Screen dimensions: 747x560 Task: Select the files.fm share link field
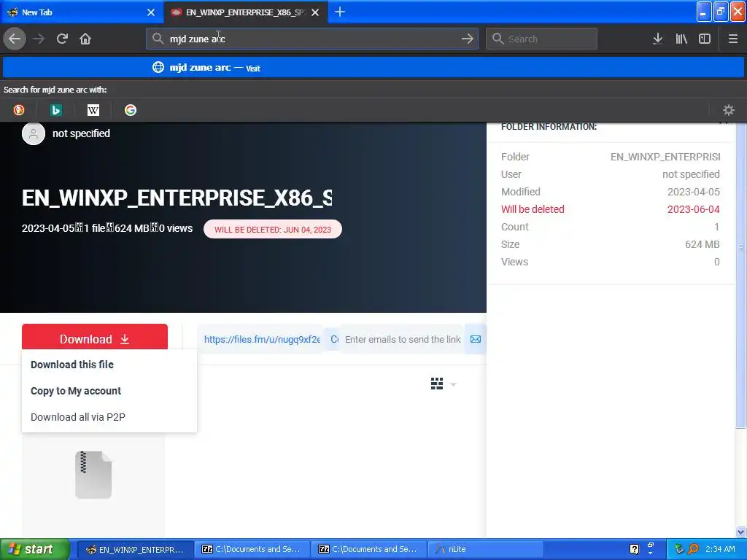(x=262, y=339)
